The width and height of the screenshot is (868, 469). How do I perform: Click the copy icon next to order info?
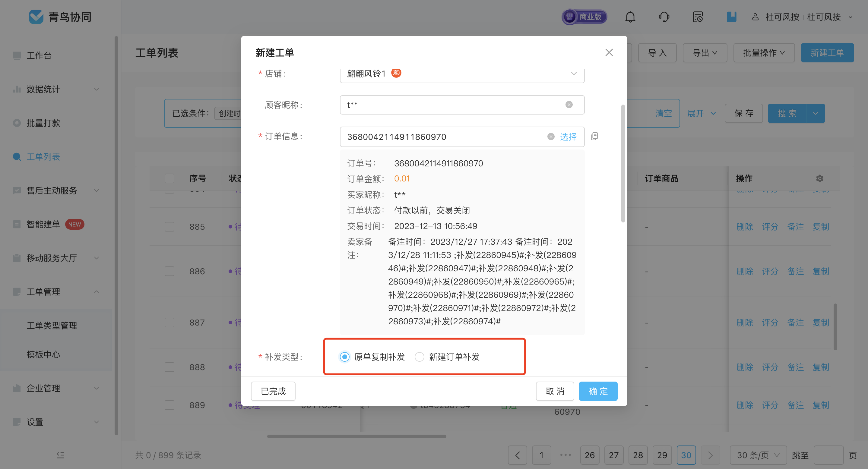tap(595, 136)
